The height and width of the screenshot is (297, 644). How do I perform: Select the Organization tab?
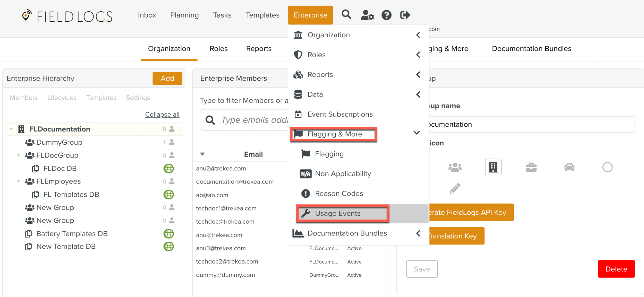coord(169,49)
